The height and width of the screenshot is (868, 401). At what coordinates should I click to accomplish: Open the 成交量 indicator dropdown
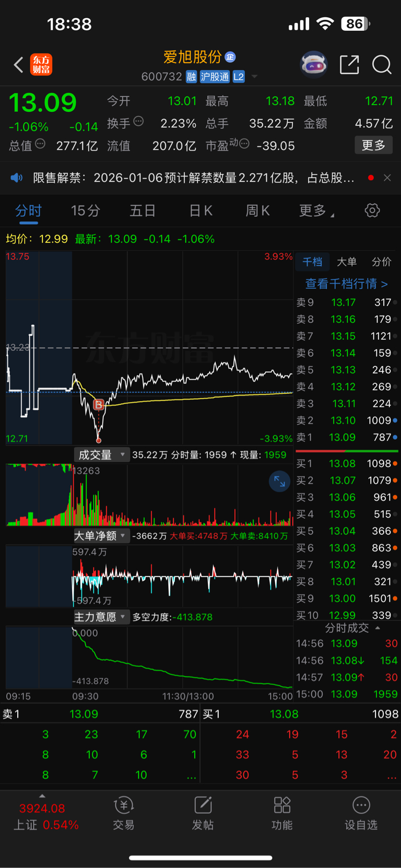[101, 455]
